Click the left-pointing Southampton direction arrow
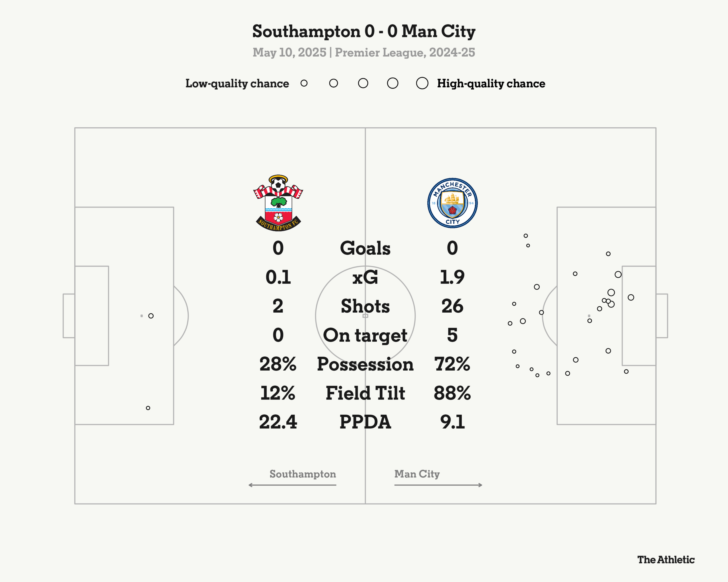728x582 pixels. click(292, 485)
